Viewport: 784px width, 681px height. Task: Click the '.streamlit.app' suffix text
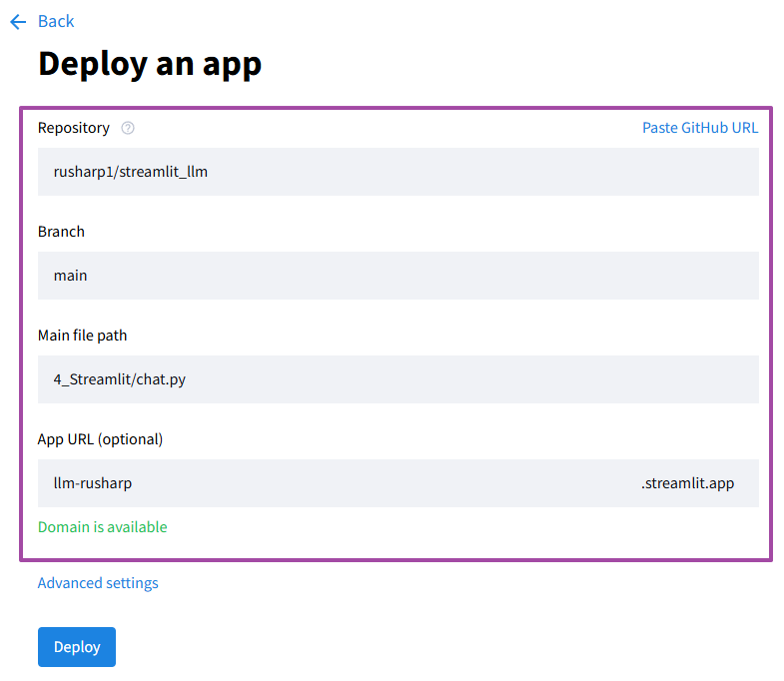pos(688,483)
